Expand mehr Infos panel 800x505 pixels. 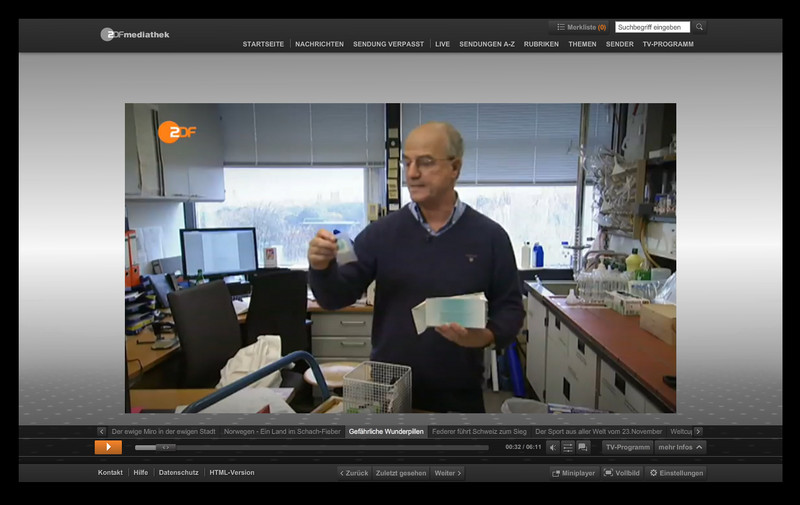(680, 447)
